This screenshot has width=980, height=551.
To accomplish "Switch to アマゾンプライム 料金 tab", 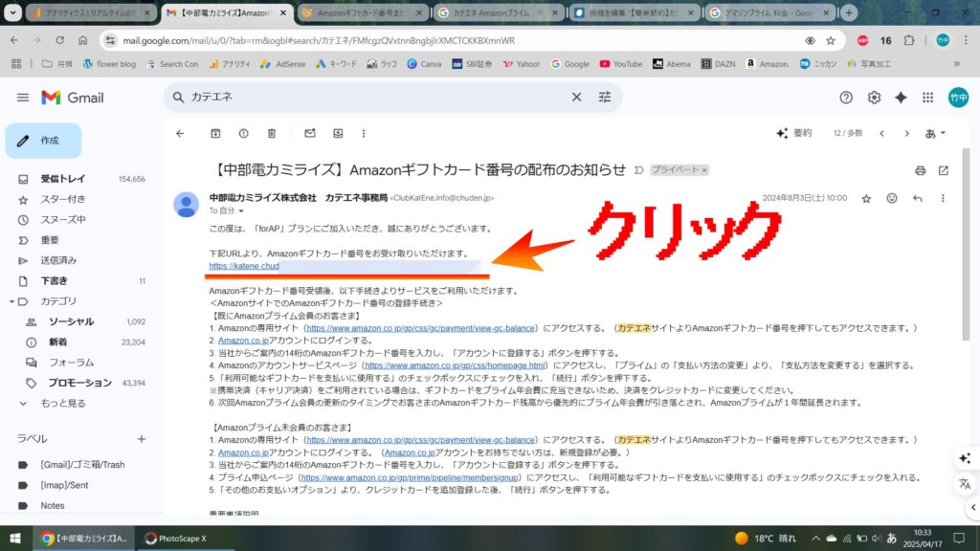I will click(x=769, y=12).
